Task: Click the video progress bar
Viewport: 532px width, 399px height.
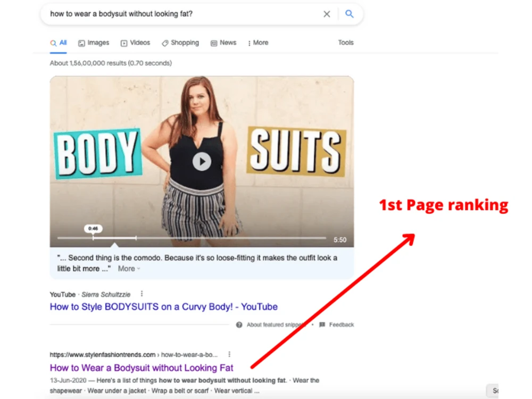Action: (x=192, y=238)
